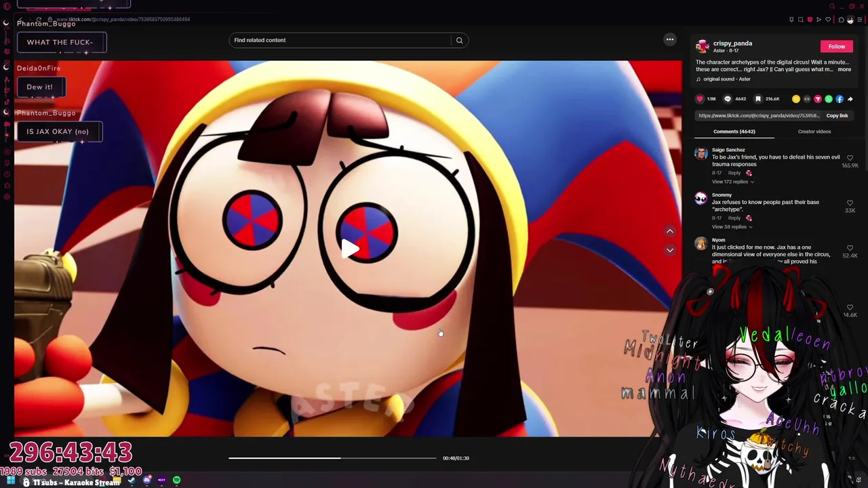Switch to Comments (4642) tab

coord(734,131)
